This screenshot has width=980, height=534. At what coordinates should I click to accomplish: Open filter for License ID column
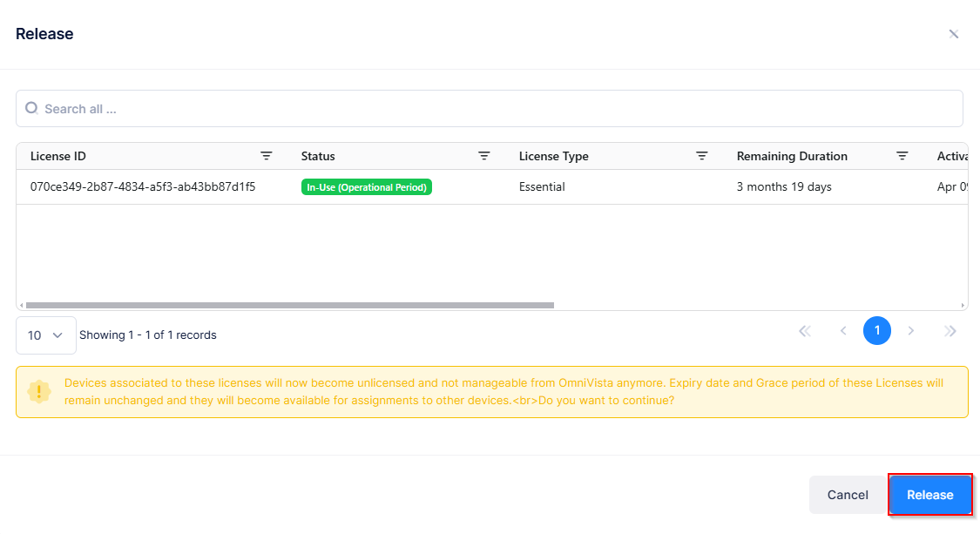point(267,156)
